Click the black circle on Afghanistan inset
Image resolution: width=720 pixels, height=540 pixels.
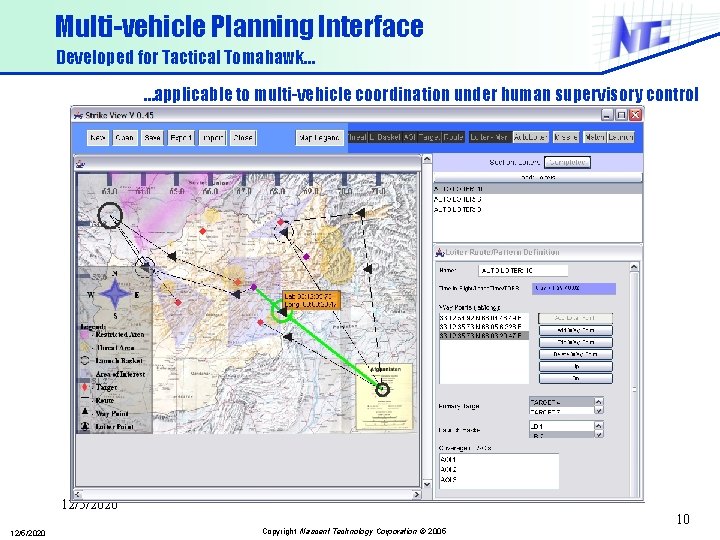tap(382, 390)
